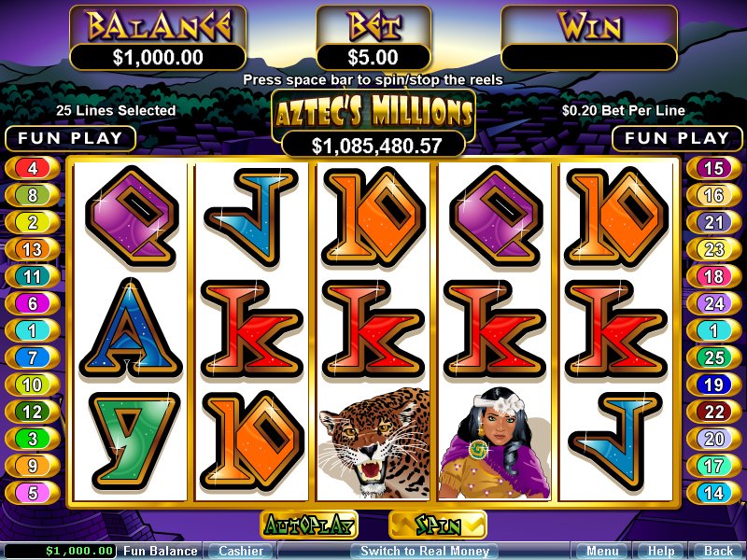Image resolution: width=747 pixels, height=560 pixels.
Task: Select payline 5 on the left side
Action: click(x=33, y=493)
